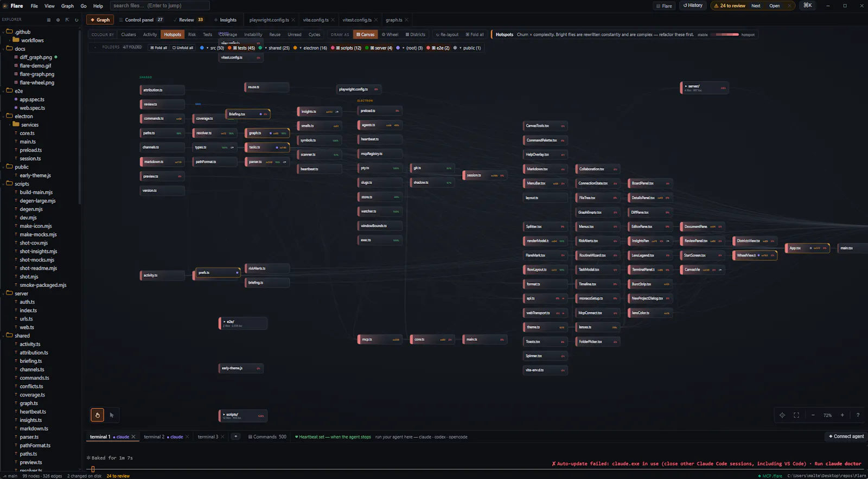The height and width of the screenshot is (479, 868).
Task: Add a new terminal with the plus button
Action: click(x=235, y=436)
